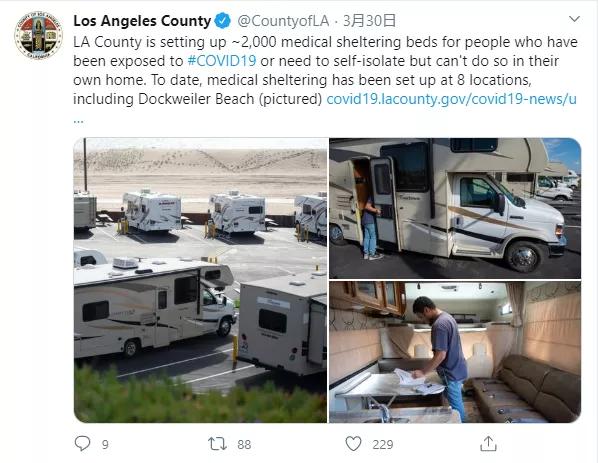This screenshot has width=598, height=463.
Task: Expand the tweet options chevron
Action: [574, 19]
